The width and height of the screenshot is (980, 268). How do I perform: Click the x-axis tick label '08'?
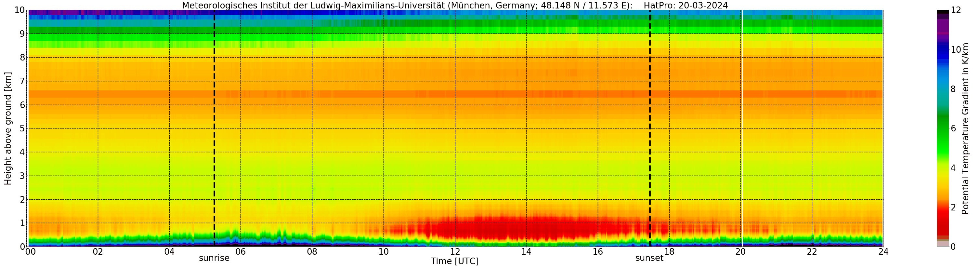pos(312,252)
